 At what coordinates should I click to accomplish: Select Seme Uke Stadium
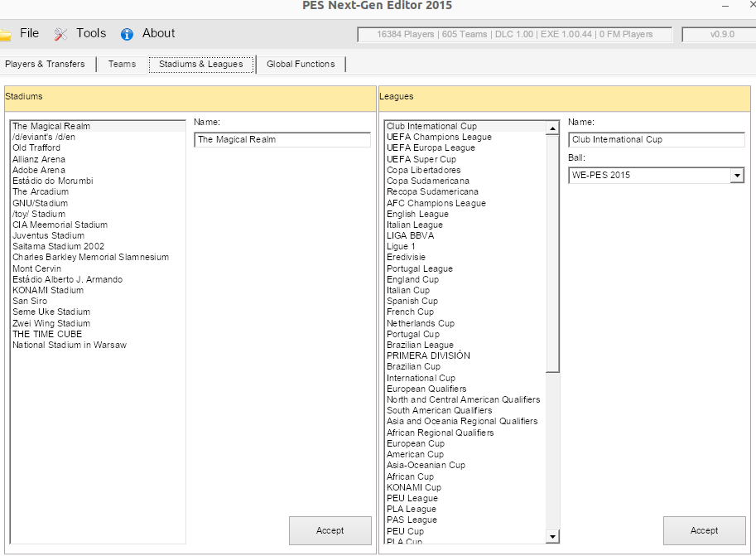[x=98, y=312]
